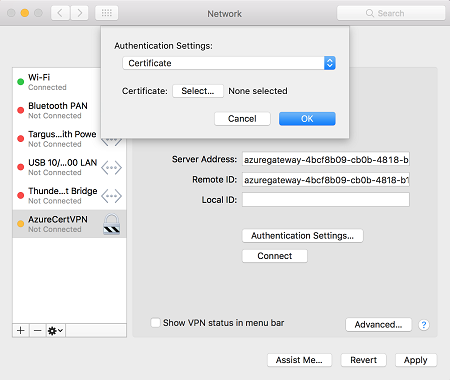The height and width of the screenshot is (380, 450).
Task: Click the Assist Me... button
Action: point(299,360)
